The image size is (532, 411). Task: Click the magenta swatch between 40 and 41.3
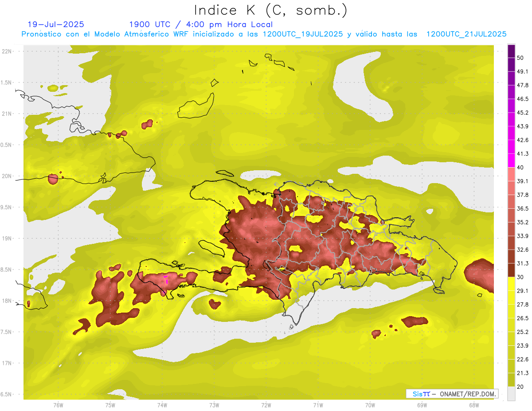tap(511, 160)
